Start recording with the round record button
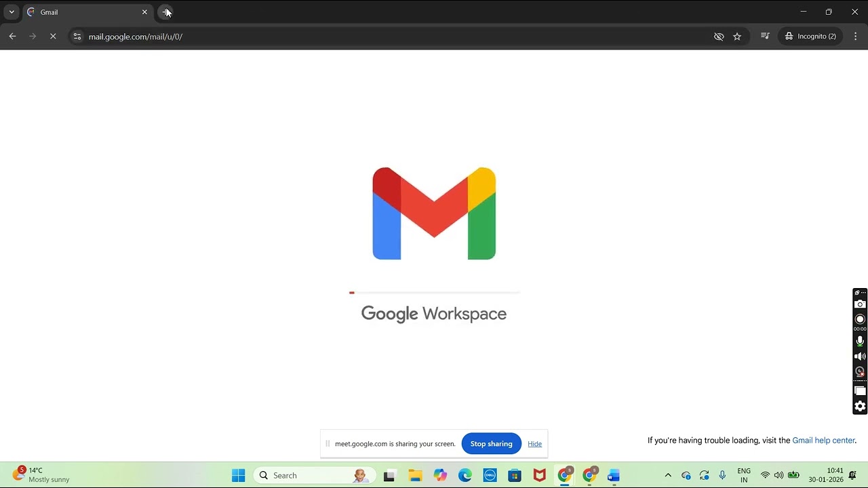868x488 pixels. 860,319
